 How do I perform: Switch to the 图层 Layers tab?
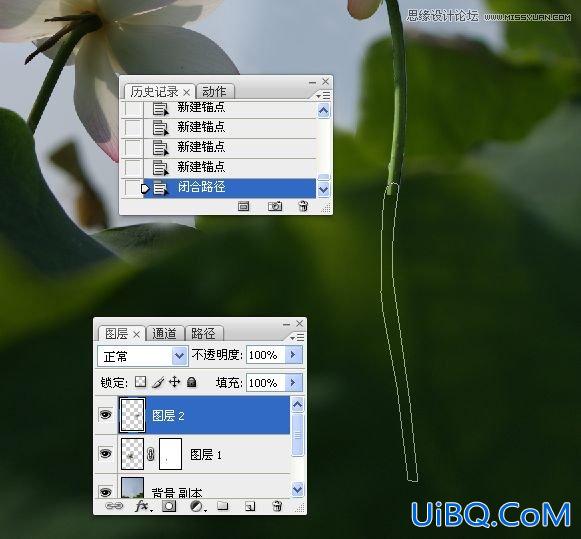click(116, 334)
